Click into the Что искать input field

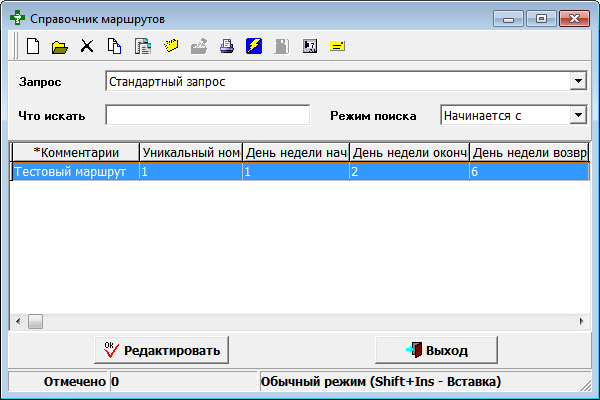(x=208, y=115)
